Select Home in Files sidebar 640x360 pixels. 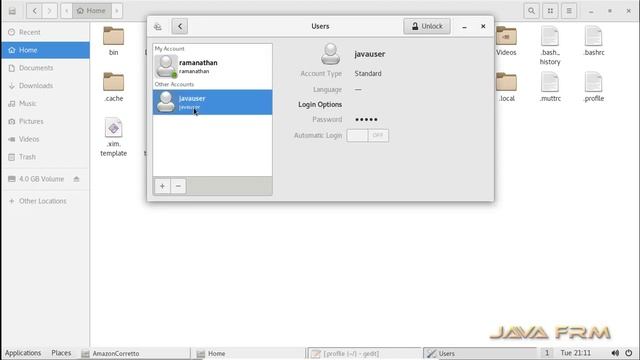point(45,50)
